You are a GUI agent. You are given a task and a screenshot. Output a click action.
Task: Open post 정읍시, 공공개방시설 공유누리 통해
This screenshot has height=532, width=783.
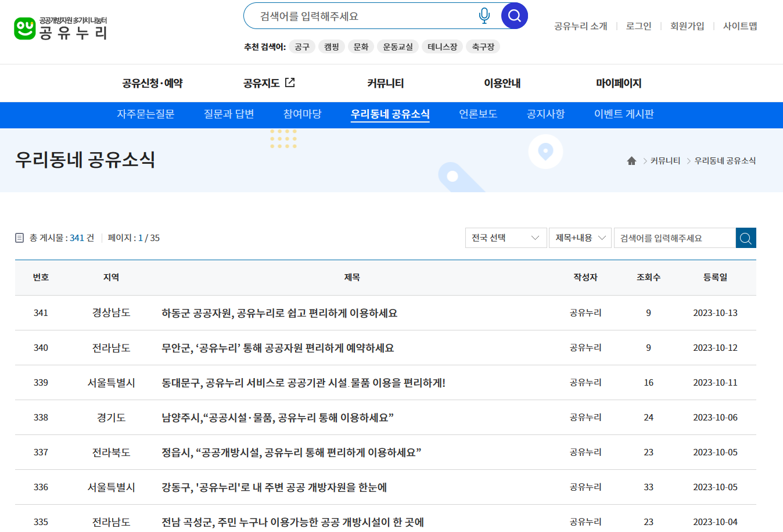click(291, 452)
